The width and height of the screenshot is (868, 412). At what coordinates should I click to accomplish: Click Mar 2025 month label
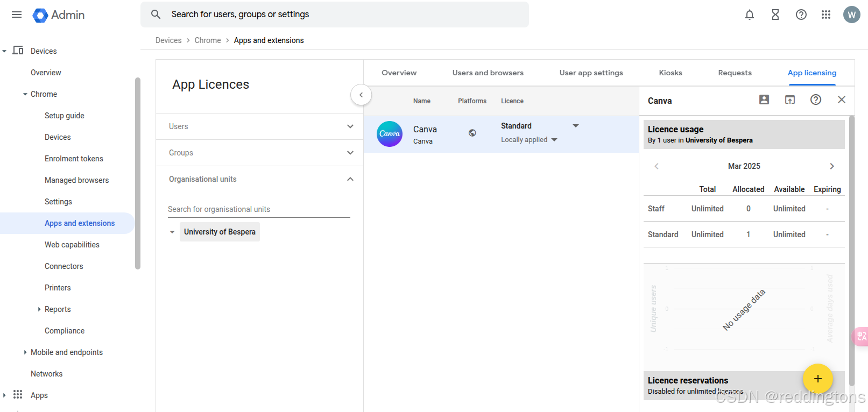point(744,166)
